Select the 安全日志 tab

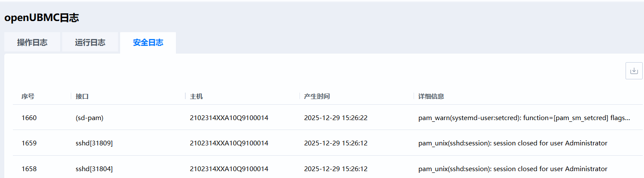(x=148, y=42)
